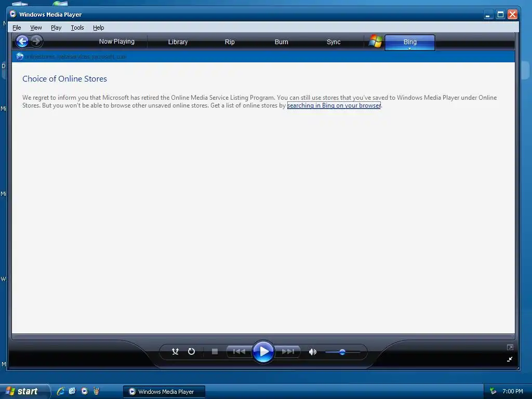The height and width of the screenshot is (399, 532).
Task: Select the Bing tab
Action: click(x=410, y=42)
